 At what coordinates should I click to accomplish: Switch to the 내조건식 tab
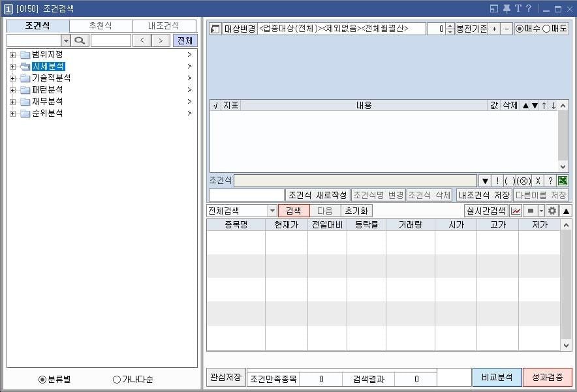[x=163, y=25]
